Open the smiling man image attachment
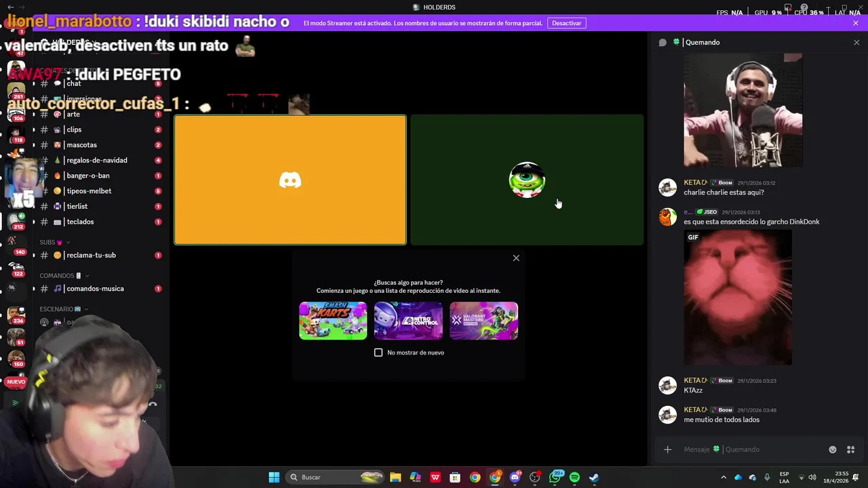This screenshot has height=488, width=868. click(x=743, y=110)
